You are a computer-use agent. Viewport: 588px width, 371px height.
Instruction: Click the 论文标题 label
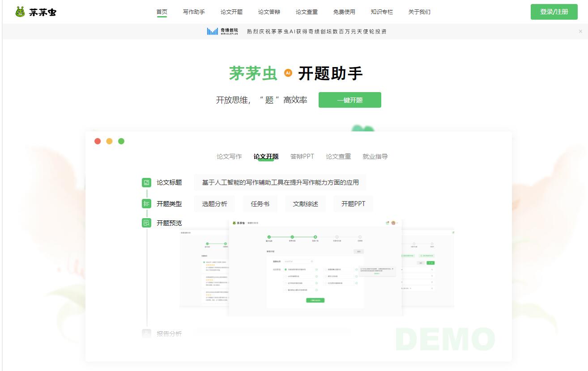[169, 182]
